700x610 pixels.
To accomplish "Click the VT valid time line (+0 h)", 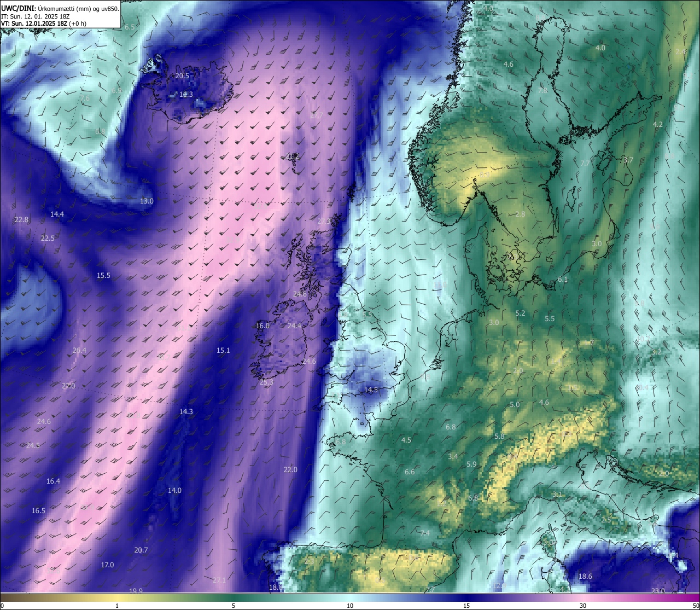I will pyautogui.click(x=44, y=24).
